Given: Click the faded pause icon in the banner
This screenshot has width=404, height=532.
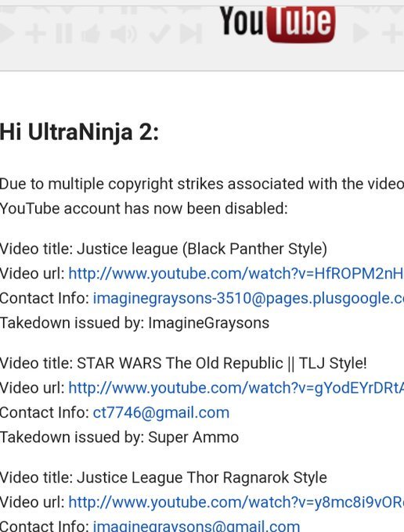Looking at the screenshot, I should click(x=64, y=34).
